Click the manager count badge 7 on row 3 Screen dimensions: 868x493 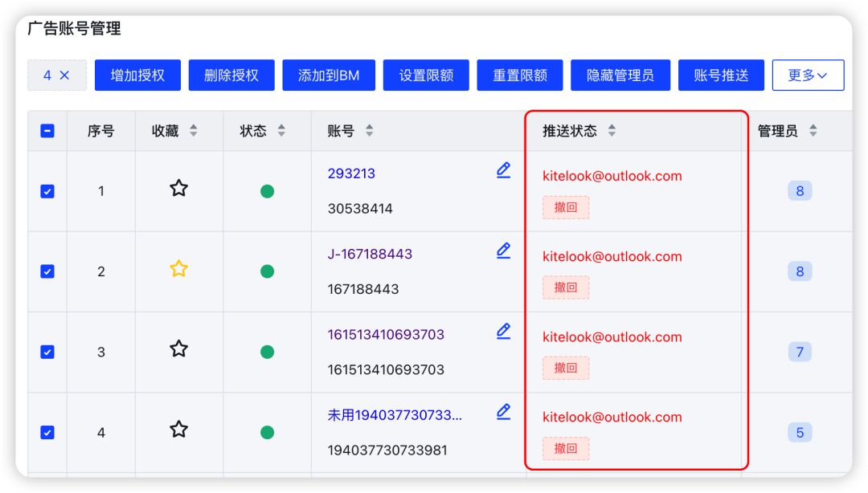point(800,352)
